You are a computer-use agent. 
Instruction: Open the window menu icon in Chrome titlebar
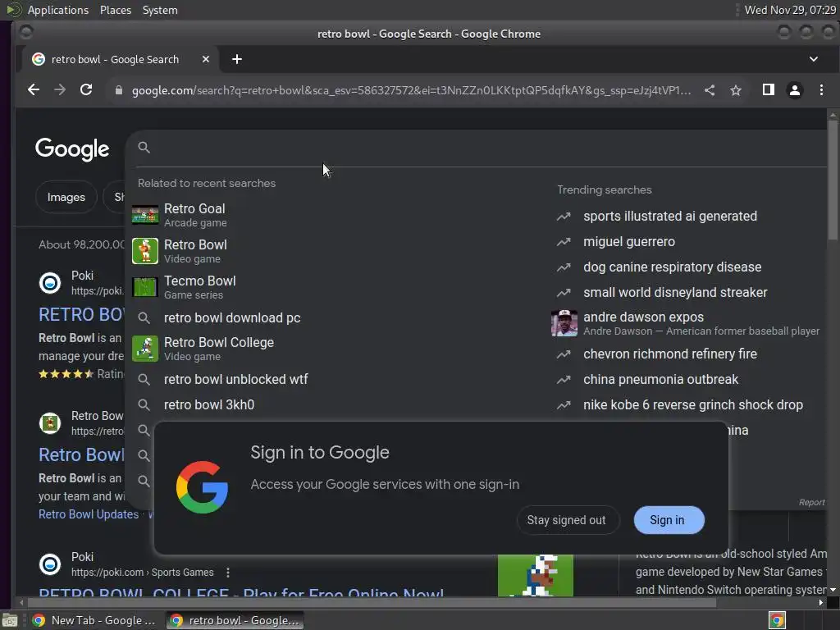[x=25, y=33]
